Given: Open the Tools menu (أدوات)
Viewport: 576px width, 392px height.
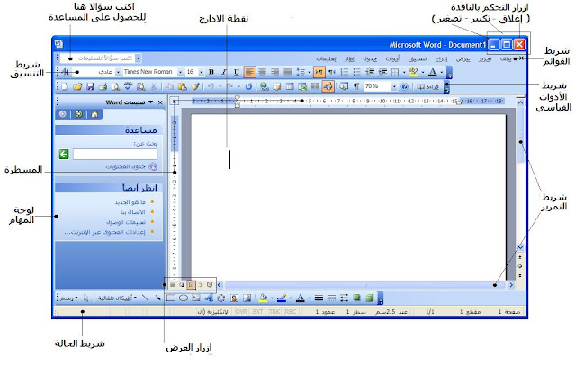Looking at the screenshot, I should (x=392, y=58).
